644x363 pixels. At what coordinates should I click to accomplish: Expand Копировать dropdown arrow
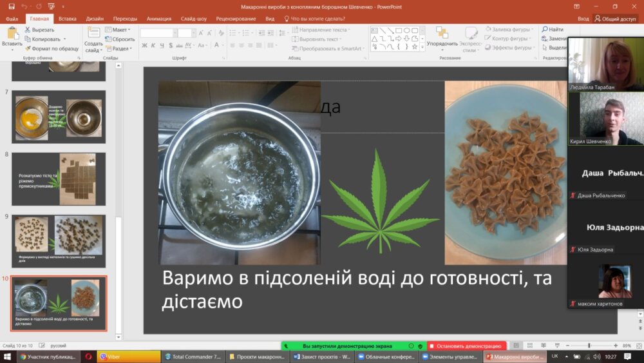[x=64, y=39]
